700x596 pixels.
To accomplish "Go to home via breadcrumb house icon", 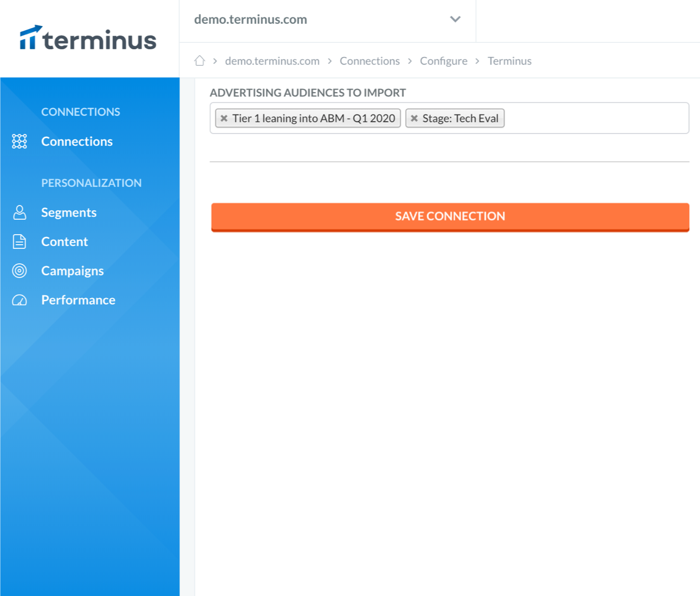I will coord(200,61).
